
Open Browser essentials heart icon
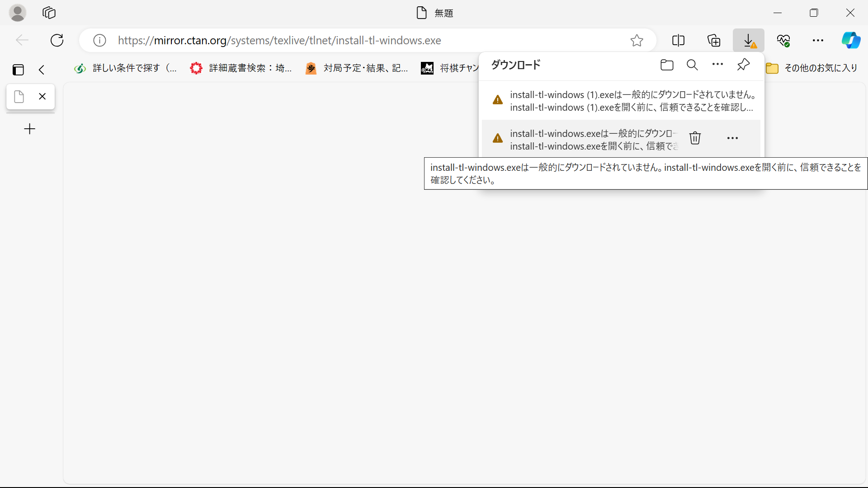tap(783, 40)
